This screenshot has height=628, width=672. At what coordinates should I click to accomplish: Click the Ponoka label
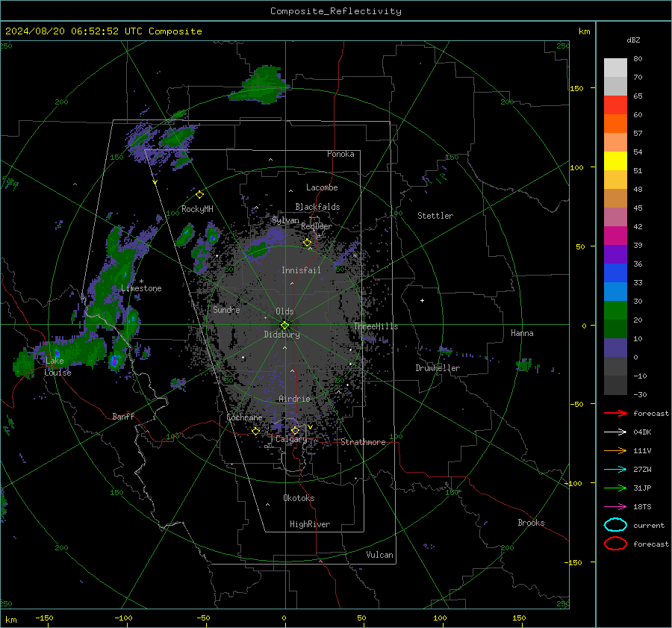340,154
